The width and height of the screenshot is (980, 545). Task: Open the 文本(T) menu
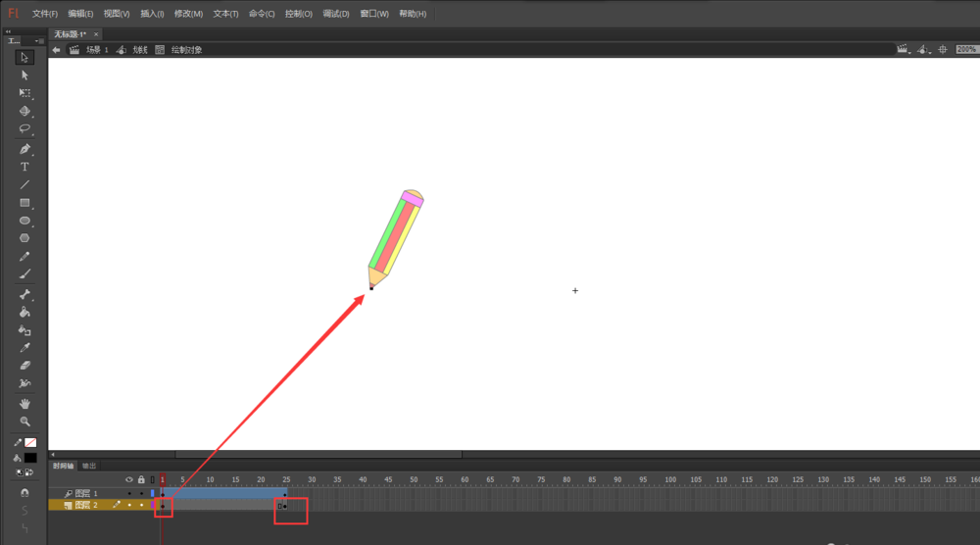coord(225,14)
